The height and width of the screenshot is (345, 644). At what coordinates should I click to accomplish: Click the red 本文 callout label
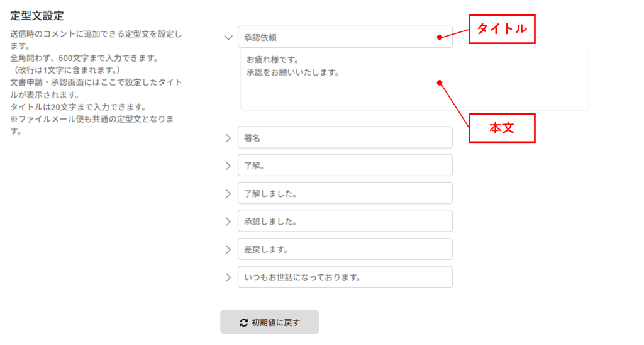(502, 128)
